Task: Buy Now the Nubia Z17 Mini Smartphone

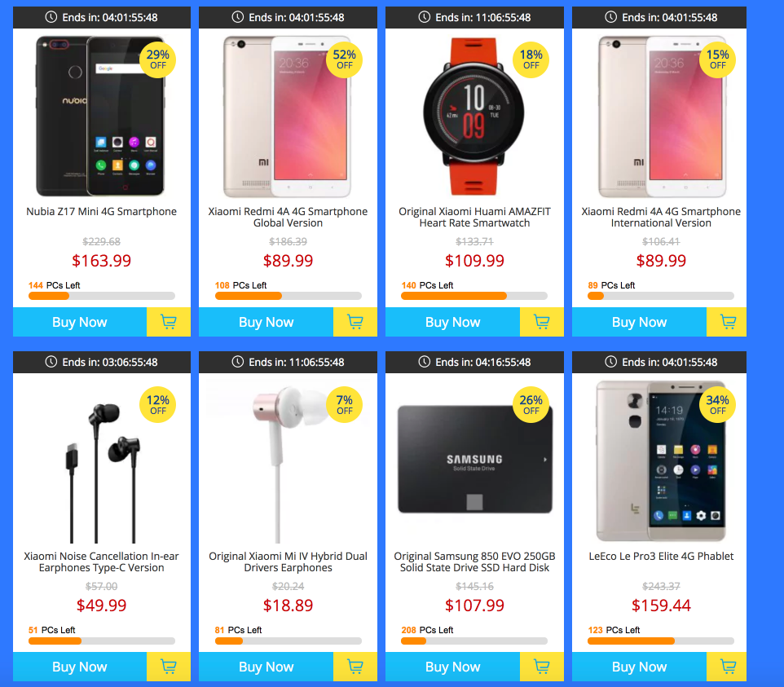Action: click(80, 322)
